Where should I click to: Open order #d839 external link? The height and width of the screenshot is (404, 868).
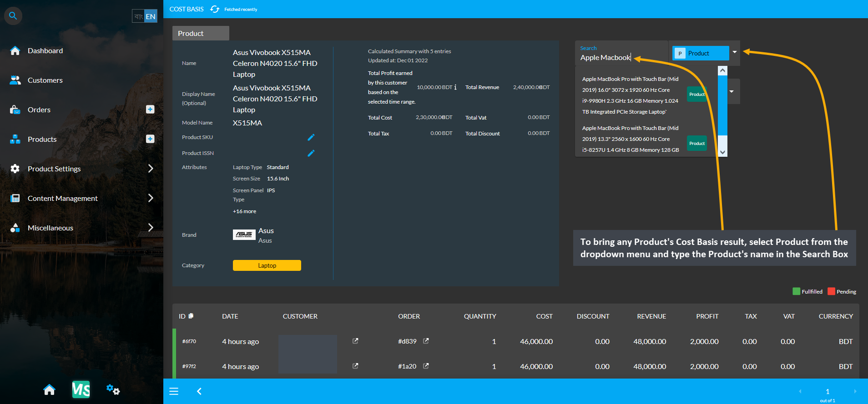click(426, 341)
